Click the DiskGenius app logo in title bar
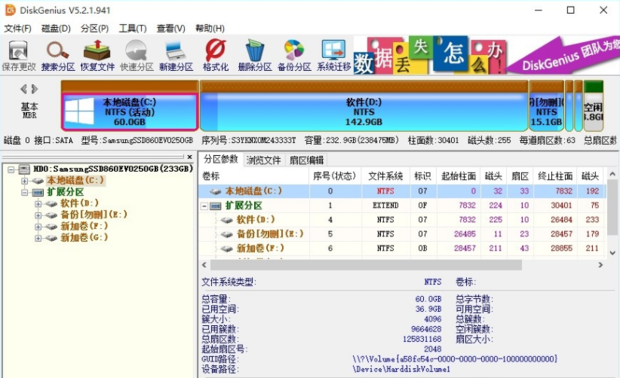Screen dimensions: 620x378 [10, 10]
